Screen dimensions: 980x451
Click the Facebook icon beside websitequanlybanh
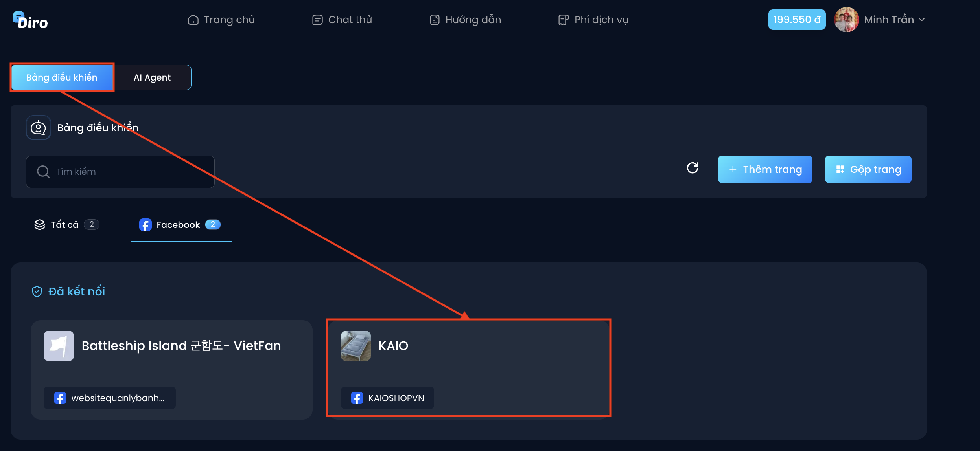(x=60, y=398)
